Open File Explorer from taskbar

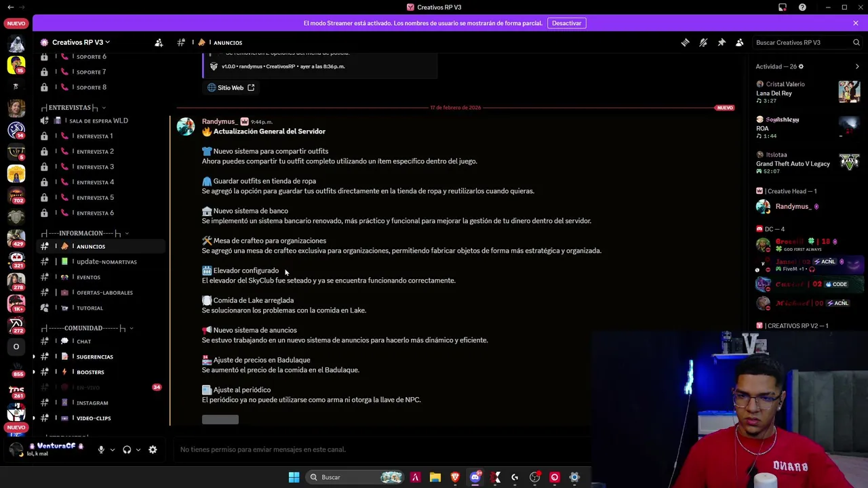(x=435, y=477)
